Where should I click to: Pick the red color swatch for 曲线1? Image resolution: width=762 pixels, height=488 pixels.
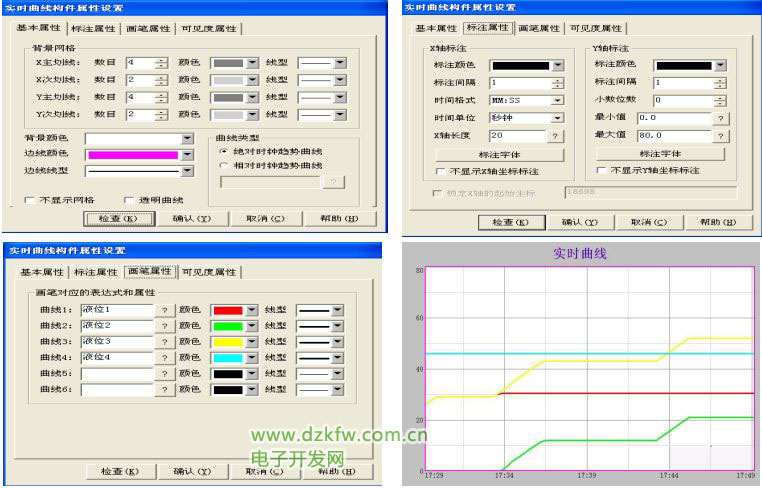227,310
